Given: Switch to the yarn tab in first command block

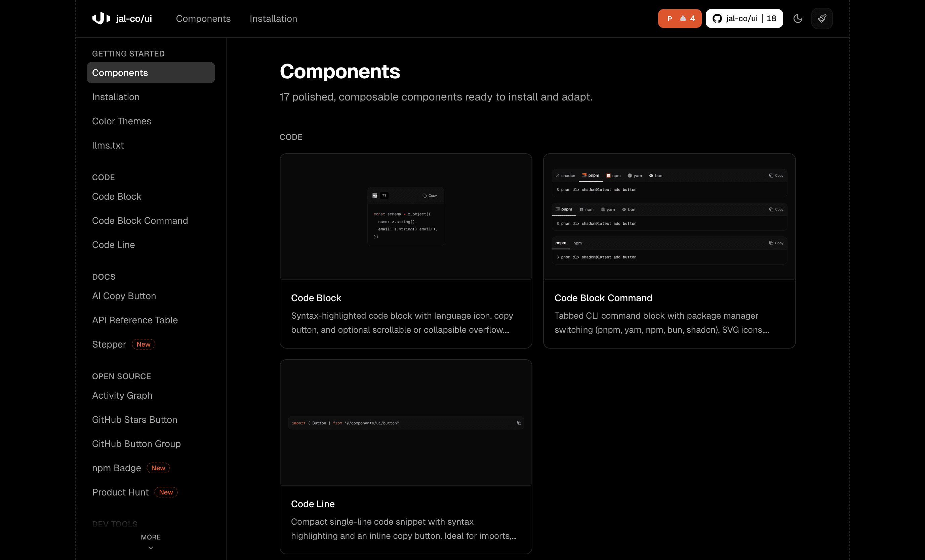Looking at the screenshot, I should tap(635, 176).
